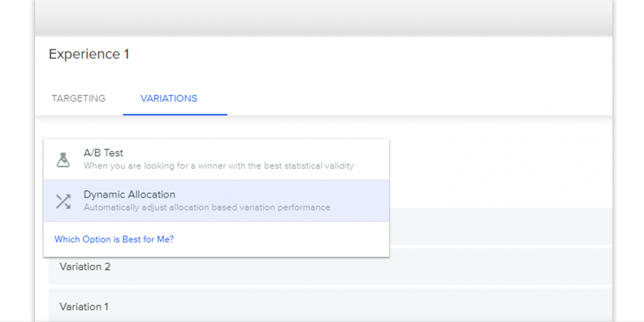This screenshot has height=322, width=644.
Task: Click the A/B Test flask icon
Action: pyautogui.click(x=63, y=160)
